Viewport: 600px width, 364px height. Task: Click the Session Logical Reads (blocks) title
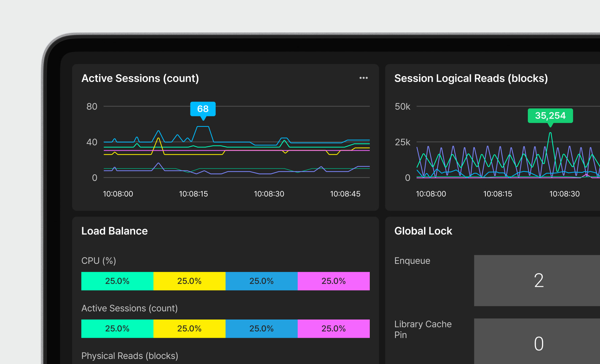[x=471, y=78]
